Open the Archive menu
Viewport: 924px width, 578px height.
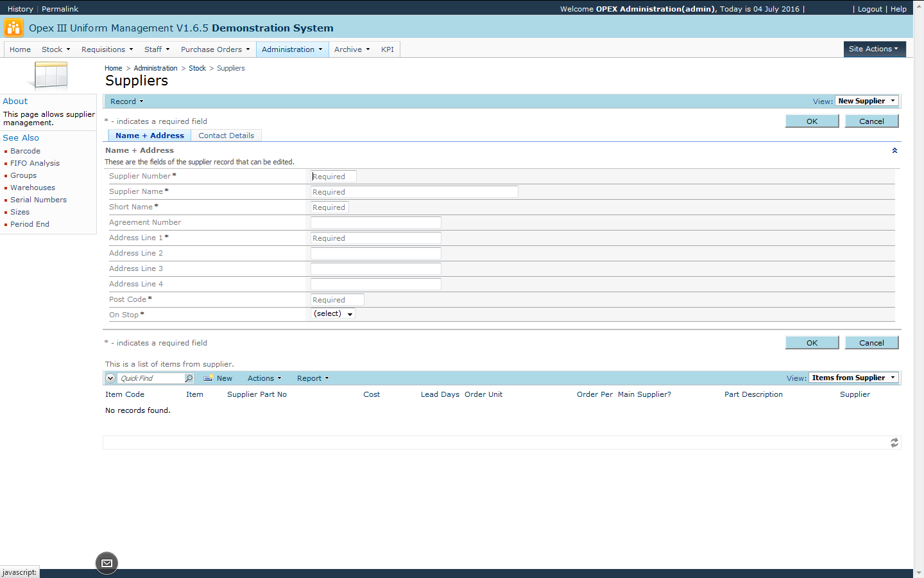click(x=352, y=49)
